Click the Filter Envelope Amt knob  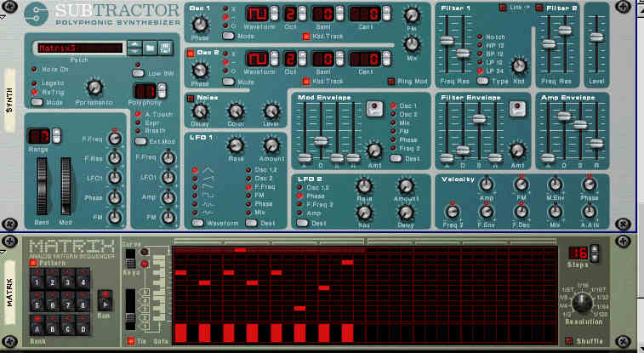point(517,151)
